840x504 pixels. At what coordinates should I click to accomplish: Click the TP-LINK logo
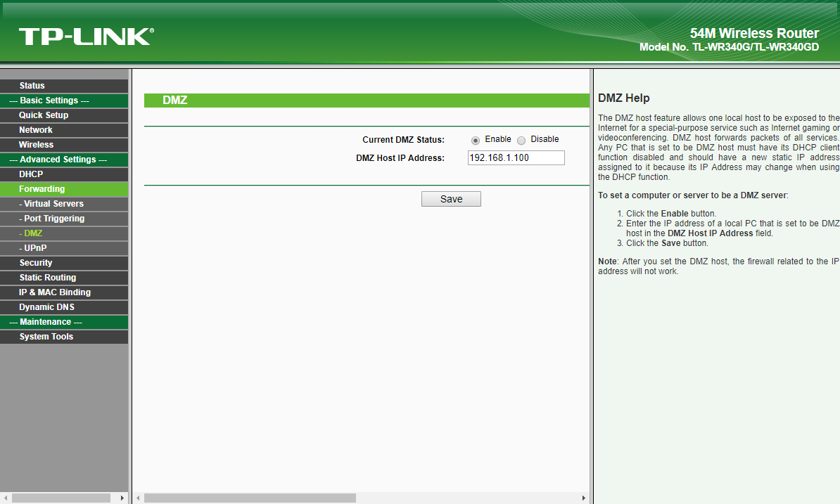pyautogui.click(x=87, y=37)
